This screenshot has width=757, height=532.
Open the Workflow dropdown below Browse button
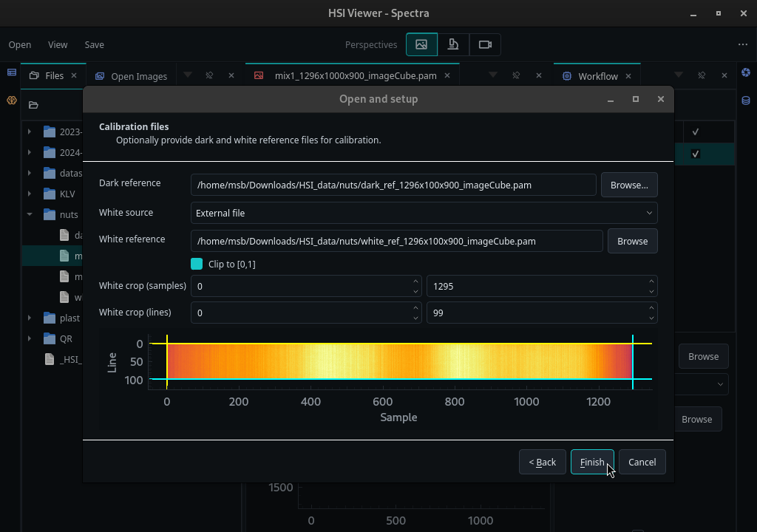coord(720,384)
